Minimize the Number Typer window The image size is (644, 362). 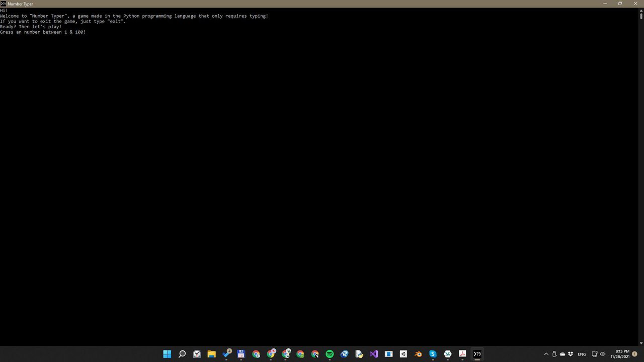[605, 4]
